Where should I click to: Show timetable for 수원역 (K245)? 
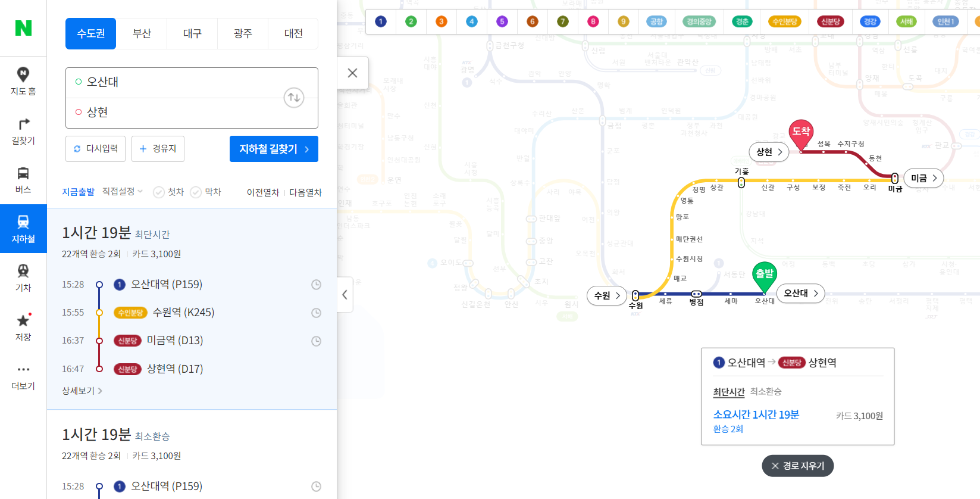tap(317, 313)
